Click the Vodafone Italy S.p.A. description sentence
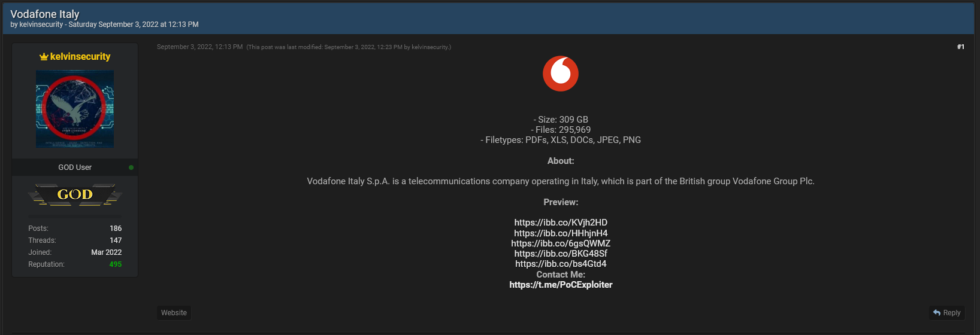 tap(561, 181)
